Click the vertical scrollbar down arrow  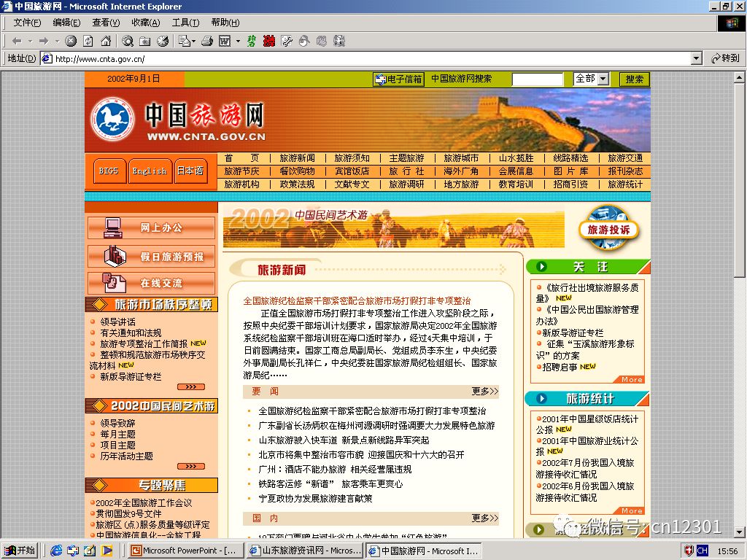(739, 532)
